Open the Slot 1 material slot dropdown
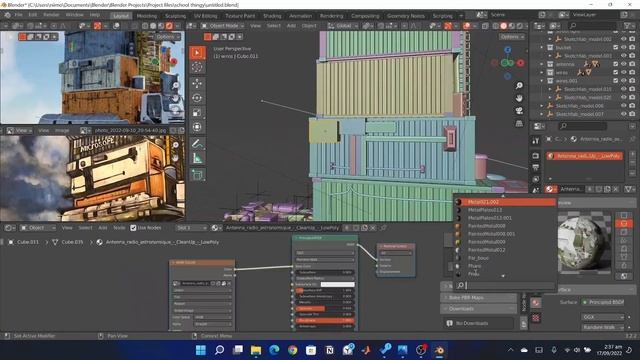 point(192,228)
